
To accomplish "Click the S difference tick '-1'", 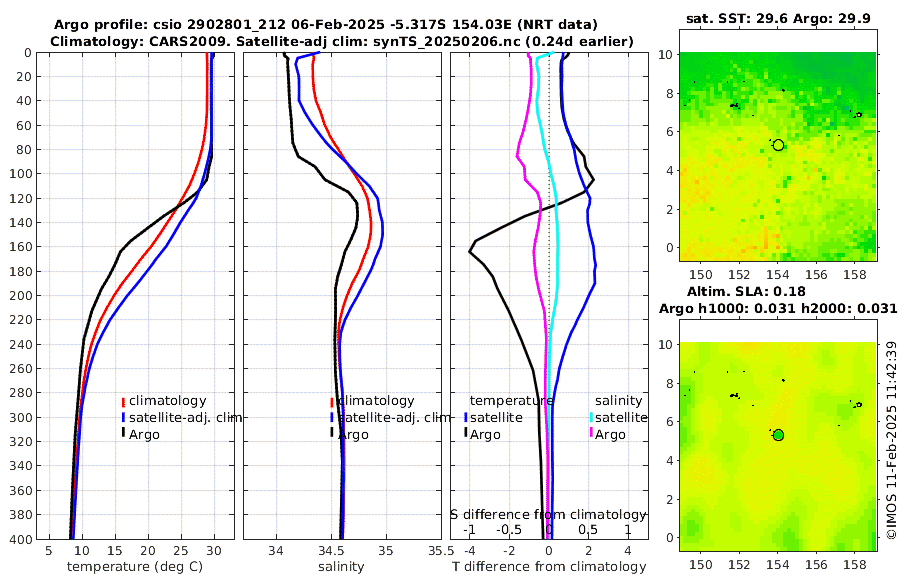I will tap(469, 529).
